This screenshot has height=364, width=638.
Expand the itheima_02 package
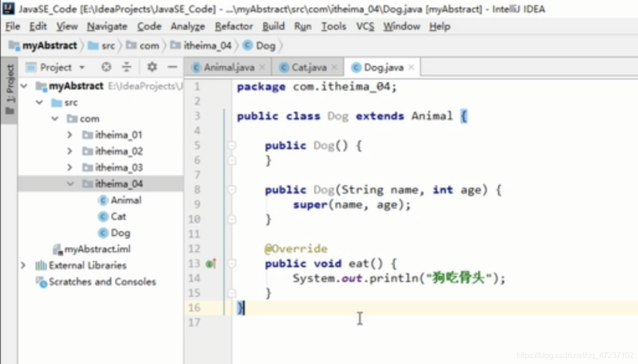(x=70, y=151)
